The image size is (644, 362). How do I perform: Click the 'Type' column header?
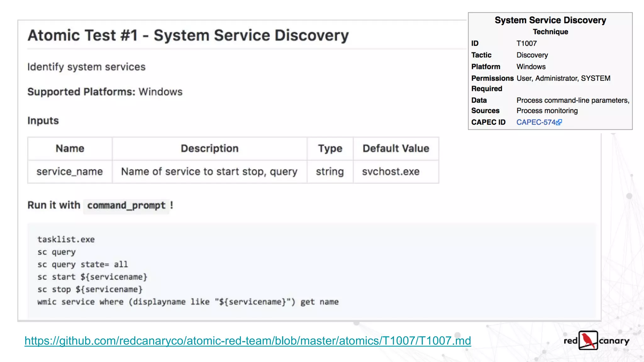tap(330, 148)
